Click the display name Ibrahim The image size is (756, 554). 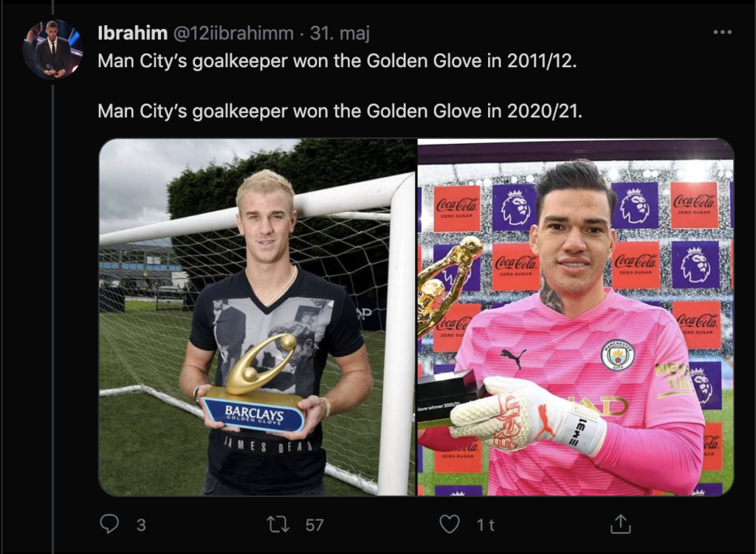133,33
